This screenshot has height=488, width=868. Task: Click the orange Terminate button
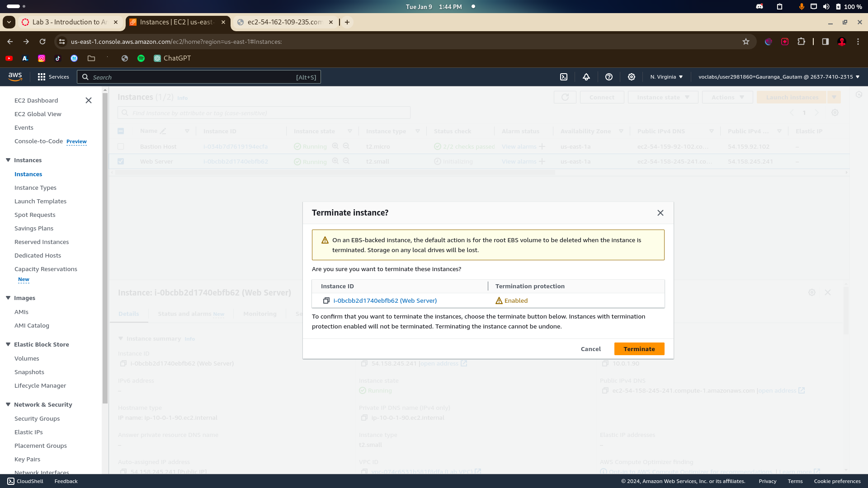(639, 349)
